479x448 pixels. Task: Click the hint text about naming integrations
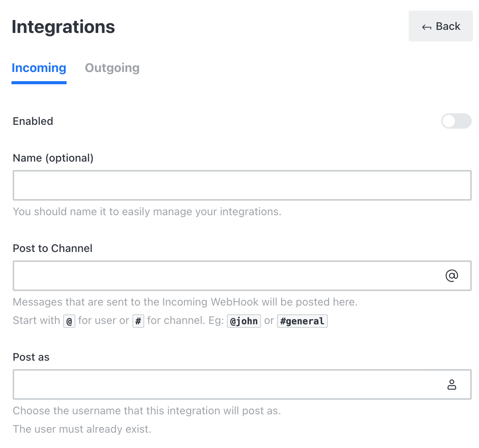click(x=147, y=211)
